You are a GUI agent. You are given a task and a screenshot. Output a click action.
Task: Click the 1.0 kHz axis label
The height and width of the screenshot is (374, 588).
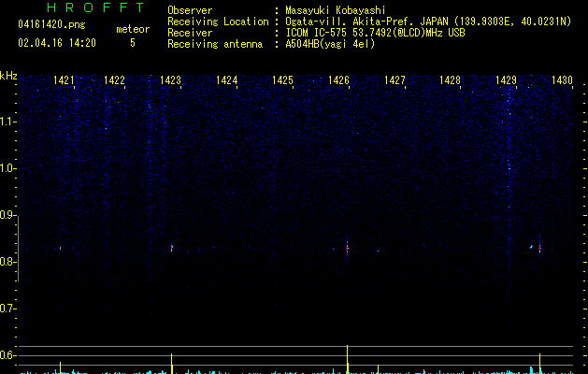click(7, 168)
